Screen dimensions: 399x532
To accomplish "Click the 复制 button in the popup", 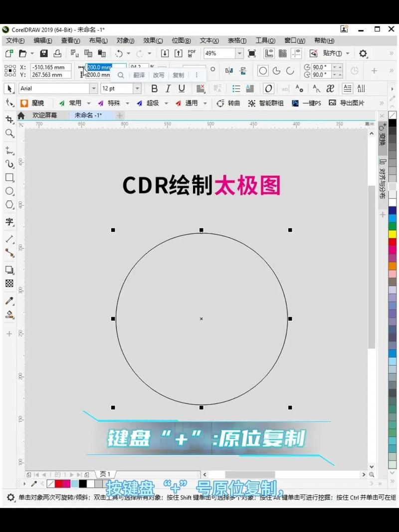I will [178, 75].
